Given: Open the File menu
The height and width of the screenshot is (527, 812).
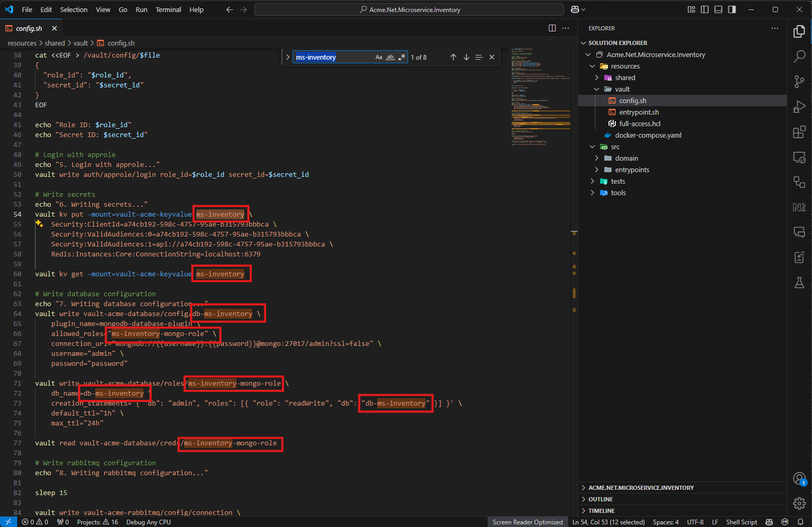Looking at the screenshot, I should 27,9.
